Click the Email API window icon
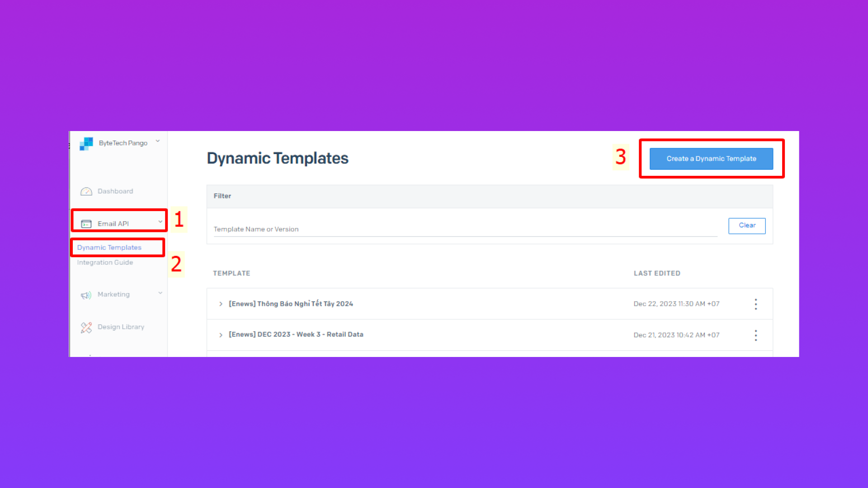This screenshot has height=488, width=868. [x=86, y=224]
